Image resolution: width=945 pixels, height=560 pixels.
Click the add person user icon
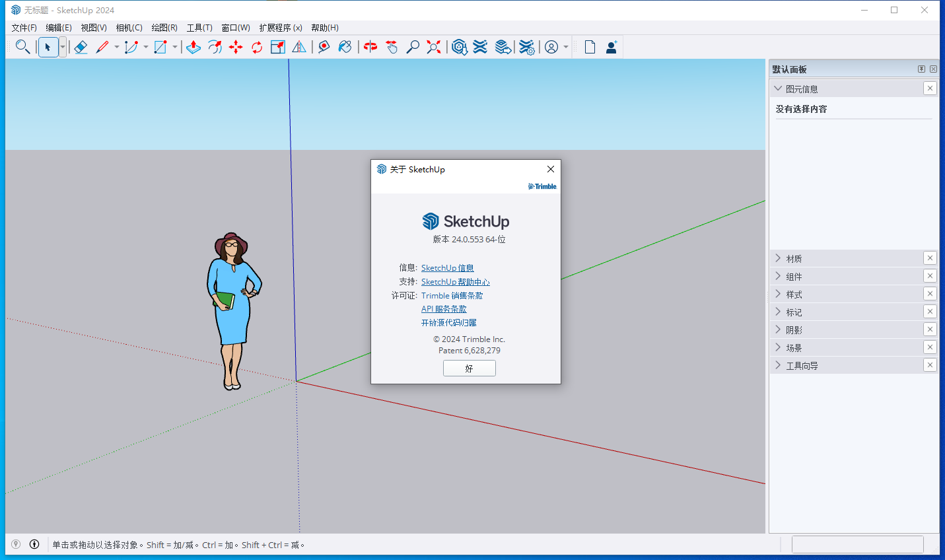coord(612,47)
